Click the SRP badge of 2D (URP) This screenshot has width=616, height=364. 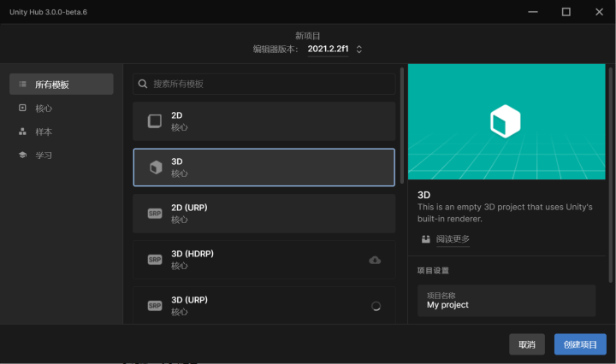[155, 214]
